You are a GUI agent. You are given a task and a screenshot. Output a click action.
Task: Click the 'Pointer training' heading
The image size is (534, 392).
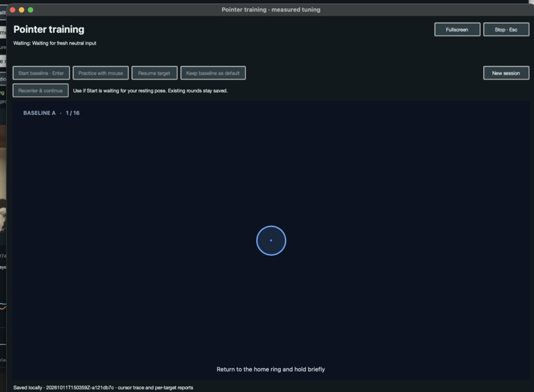point(49,29)
